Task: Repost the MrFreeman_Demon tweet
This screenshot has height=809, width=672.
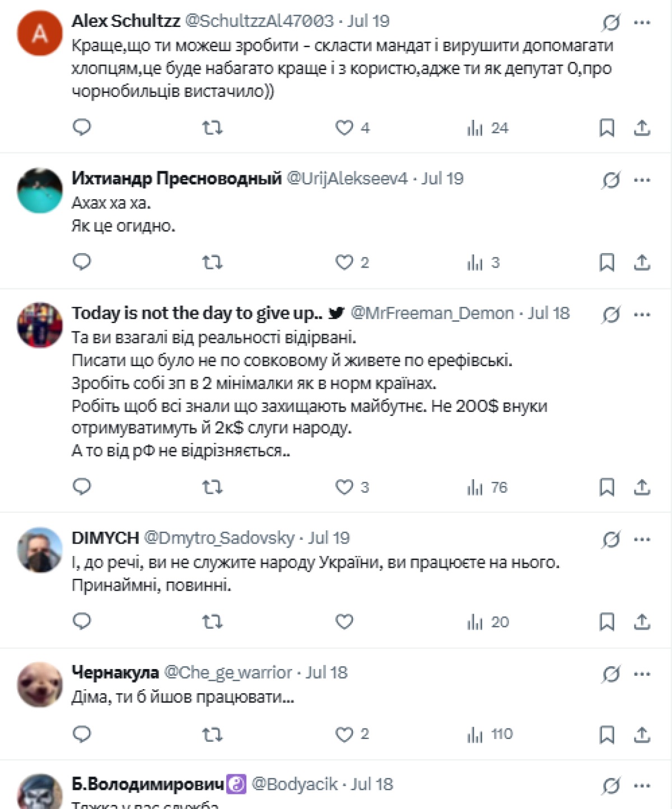Action: pyautogui.click(x=212, y=487)
